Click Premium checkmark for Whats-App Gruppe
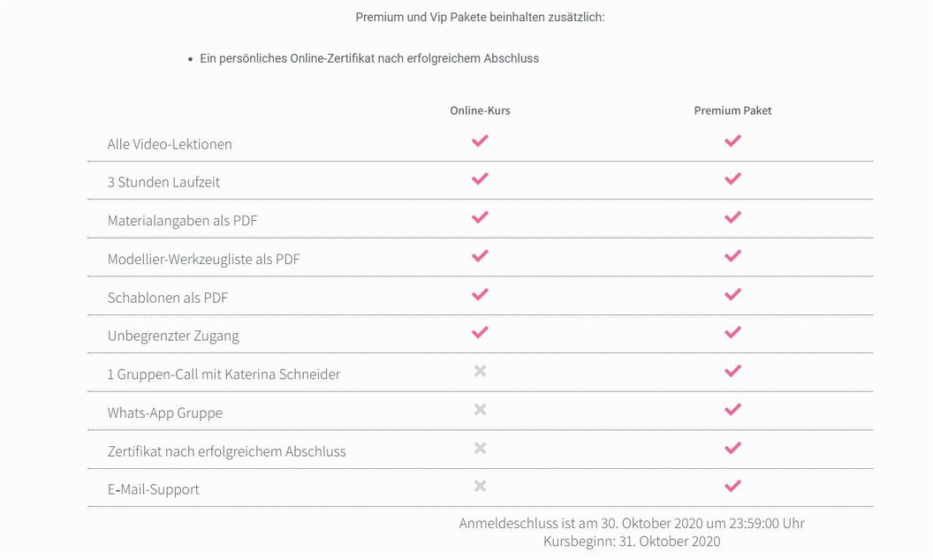 point(733,410)
